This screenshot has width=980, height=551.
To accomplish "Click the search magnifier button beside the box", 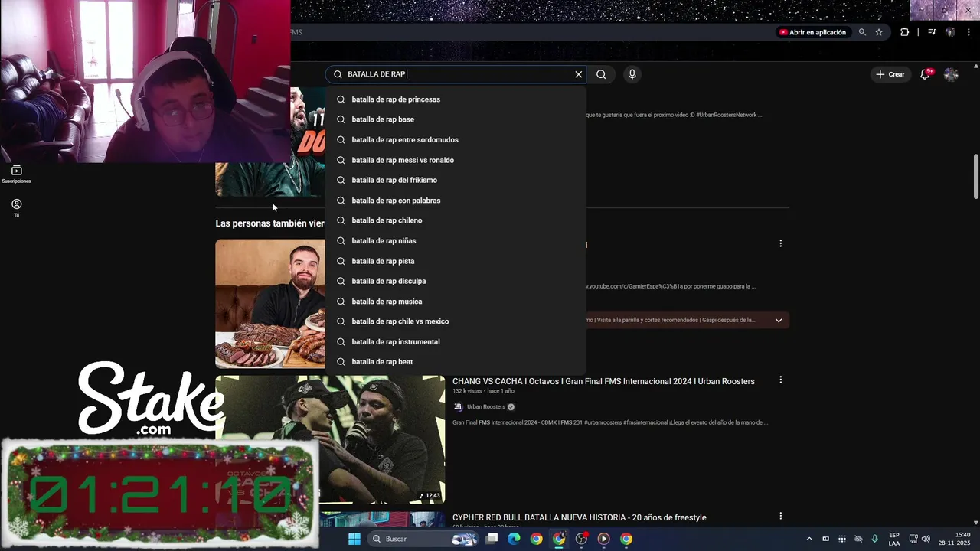I will pos(601,74).
